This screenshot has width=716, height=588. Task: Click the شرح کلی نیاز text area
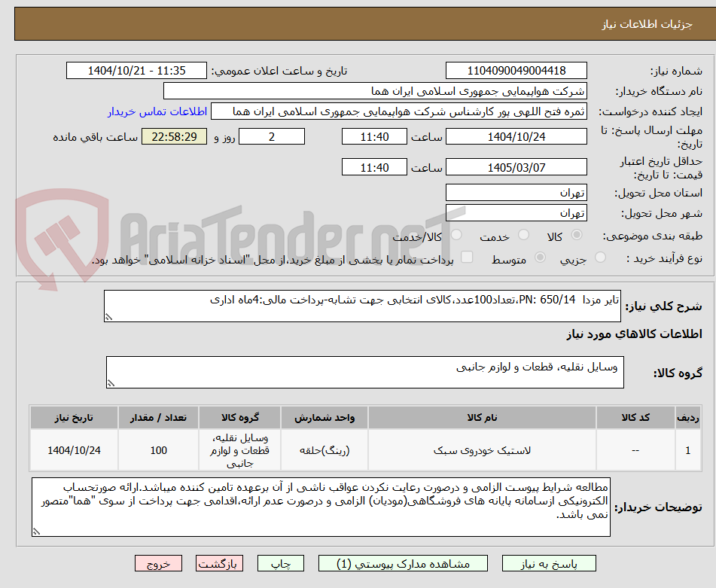click(362, 306)
